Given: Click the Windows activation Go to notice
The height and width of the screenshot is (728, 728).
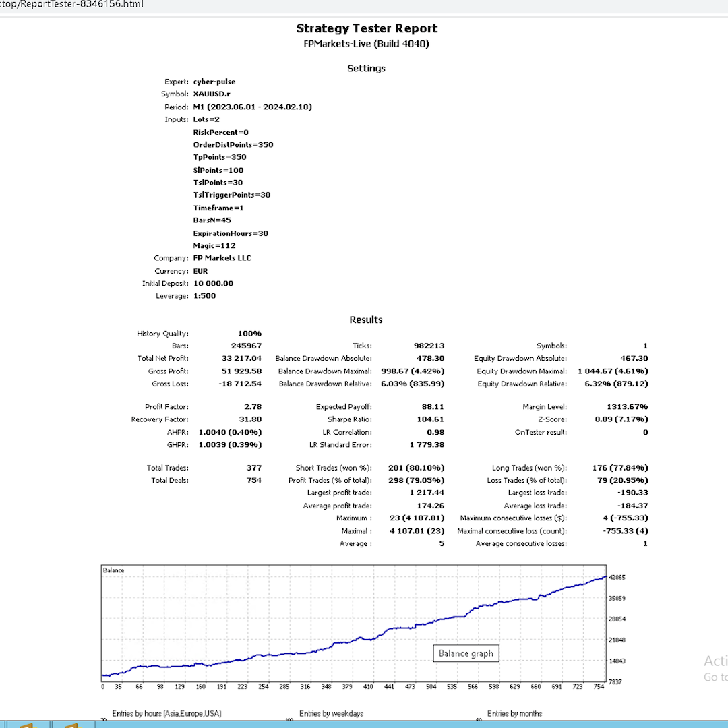Looking at the screenshot, I should pyautogui.click(x=715, y=677).
